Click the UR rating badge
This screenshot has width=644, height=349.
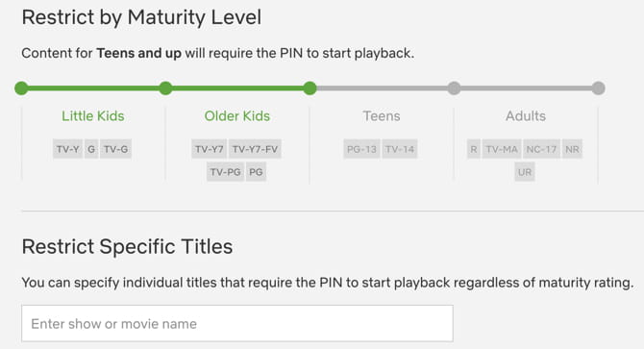click(525, 172)
